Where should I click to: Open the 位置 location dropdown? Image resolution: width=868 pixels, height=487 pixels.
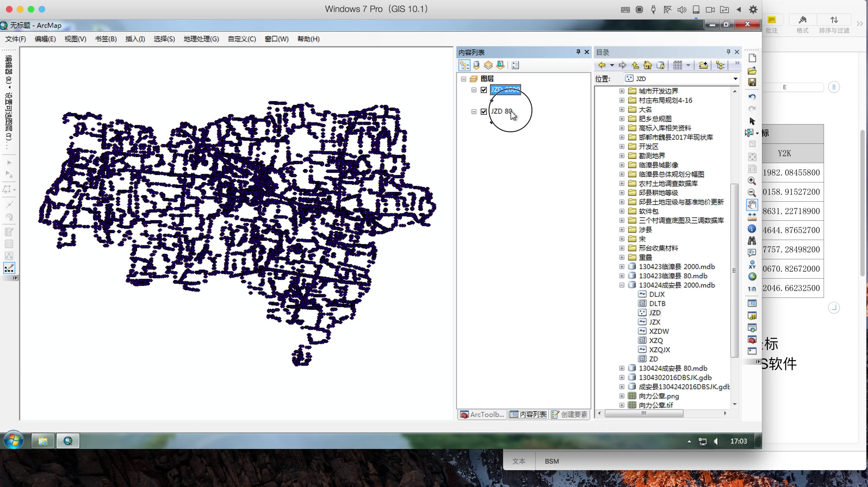tap(735, 79)
